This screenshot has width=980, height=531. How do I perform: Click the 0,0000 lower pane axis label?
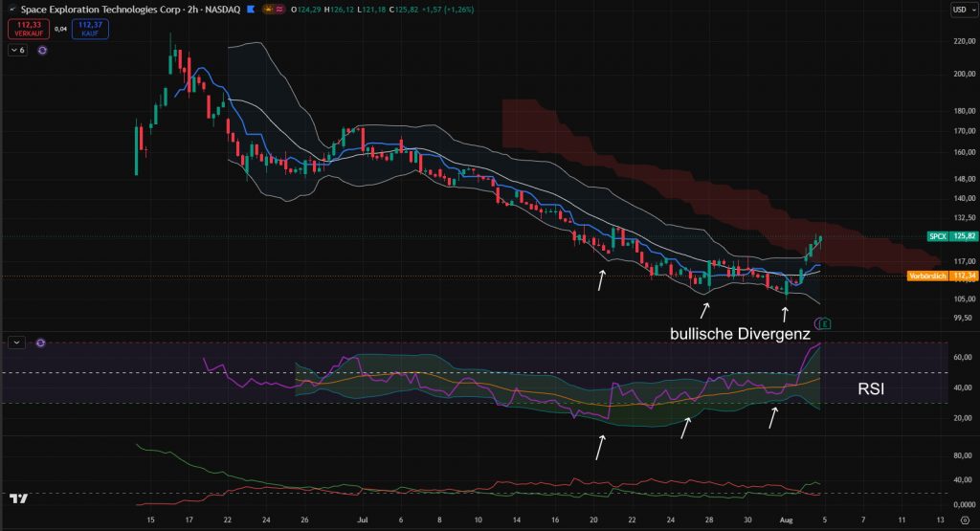pyautogui.click(x=965, y=504)
